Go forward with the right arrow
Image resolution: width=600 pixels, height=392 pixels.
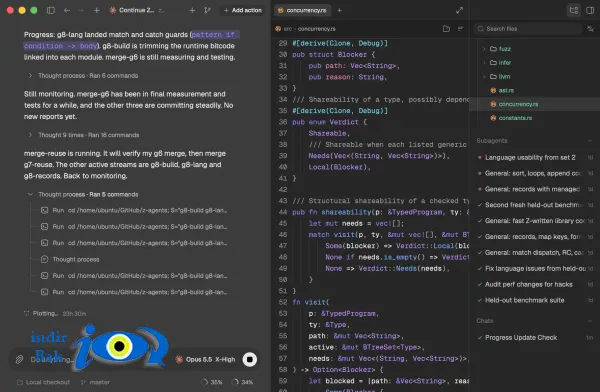[x=81, y=10]
